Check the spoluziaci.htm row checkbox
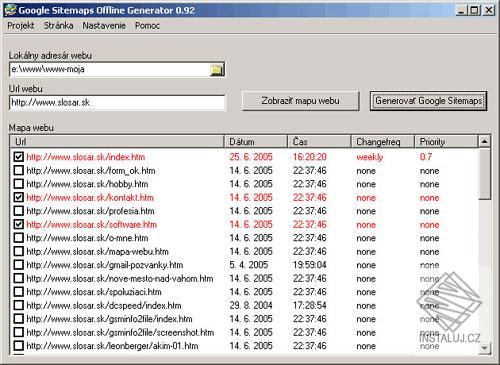The height and width of the screenshot is (365, 500). pos(19,292)
